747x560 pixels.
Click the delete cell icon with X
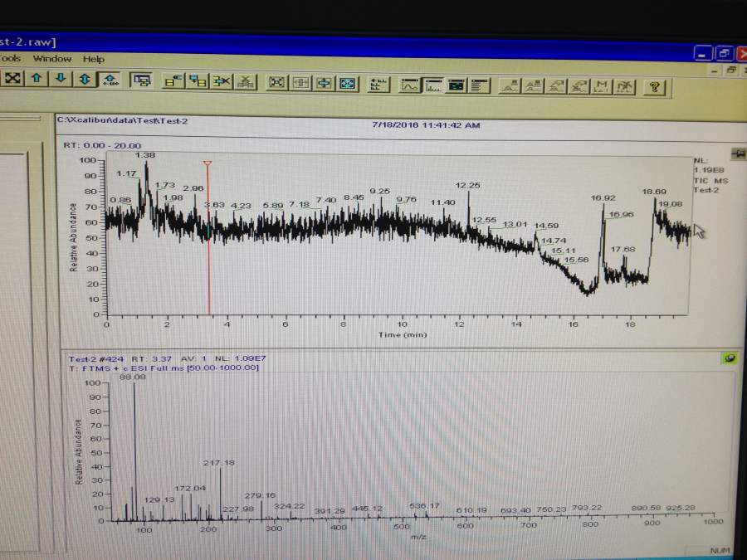pyautogui.click(x=222, y=82)
